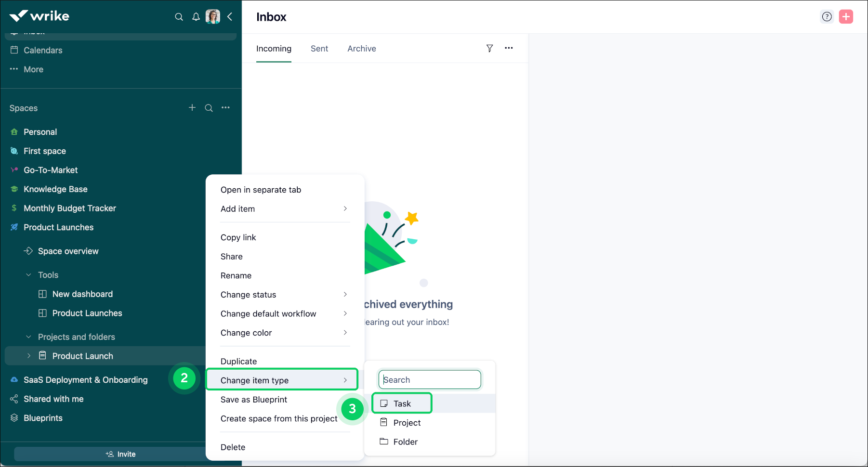The image size is (868, 467).
Task: Select Task in the item type list
Action: (x=402, y=403)
